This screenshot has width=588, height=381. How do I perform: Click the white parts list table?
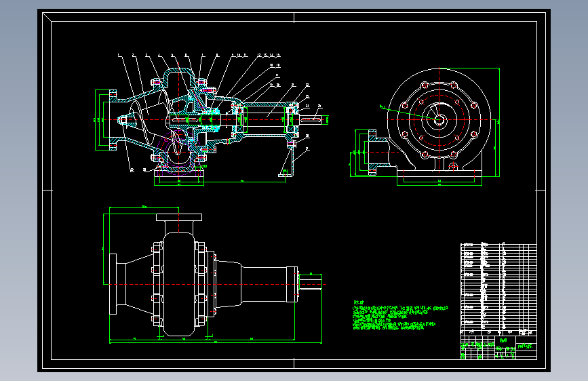click(x=498, y=289)
